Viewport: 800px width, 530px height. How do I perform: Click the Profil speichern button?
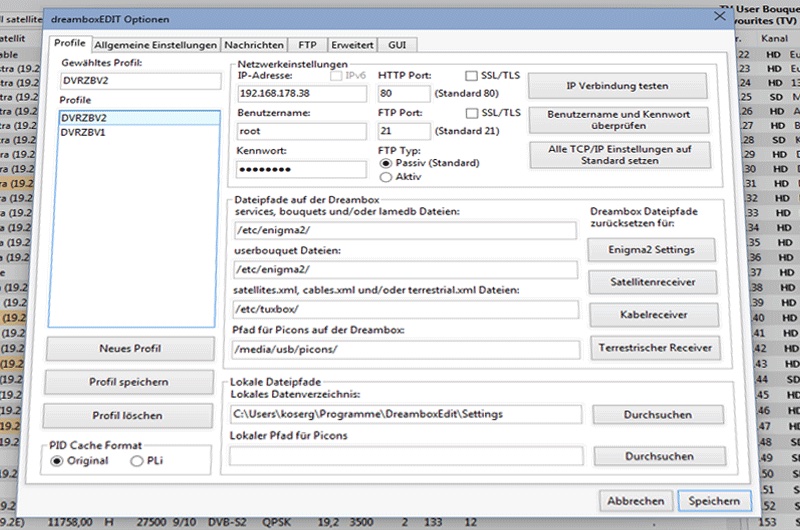(x=129, y=382)
